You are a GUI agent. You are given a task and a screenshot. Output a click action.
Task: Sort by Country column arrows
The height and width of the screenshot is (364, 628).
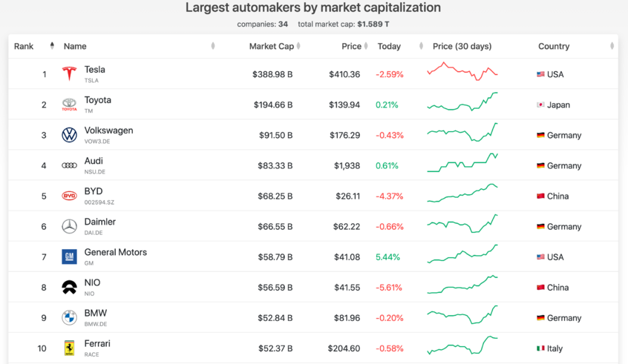pyautogui.click(x=612, y=46)
